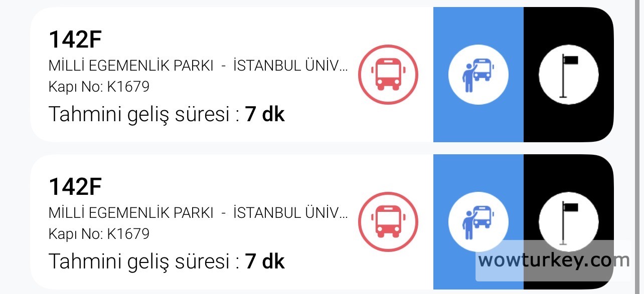Click MİLLİ EGEMENLİK PARKI in the top card
This screenshot has width=644, height=294.
click(131, 66)
